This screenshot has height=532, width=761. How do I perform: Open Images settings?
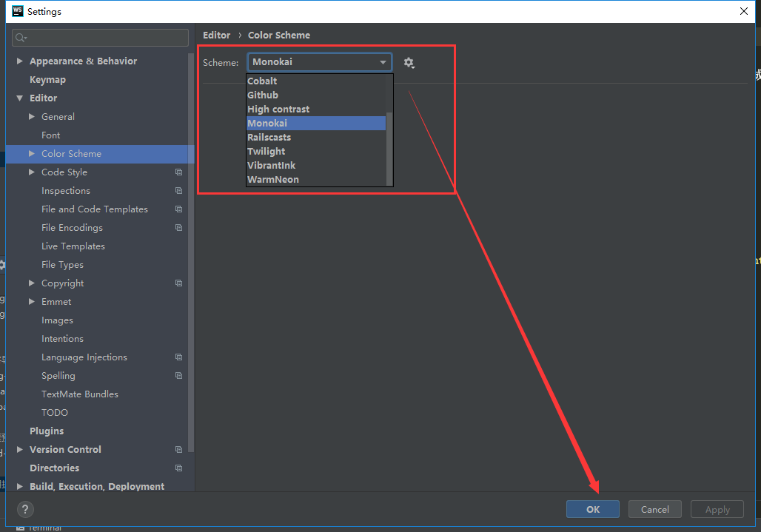point(57,320)
